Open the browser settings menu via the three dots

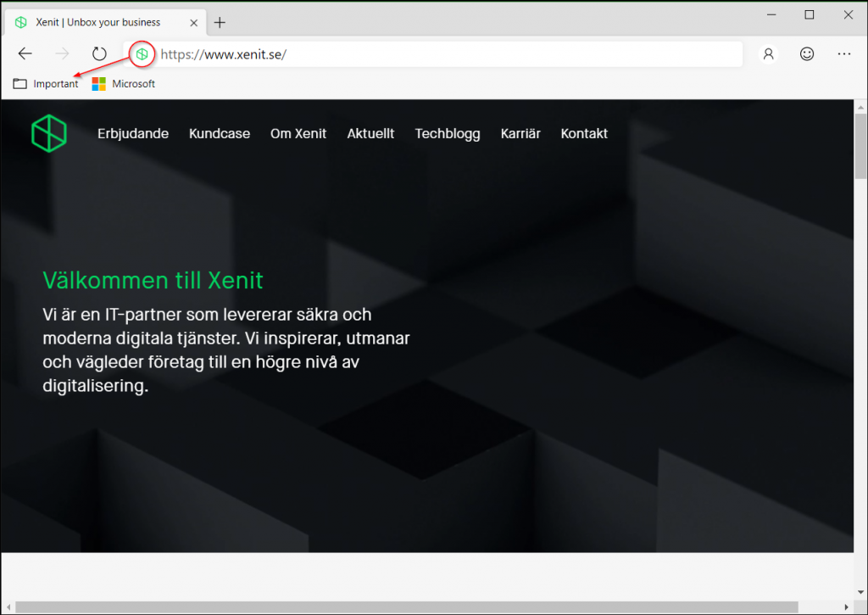(x=843, y=53)
